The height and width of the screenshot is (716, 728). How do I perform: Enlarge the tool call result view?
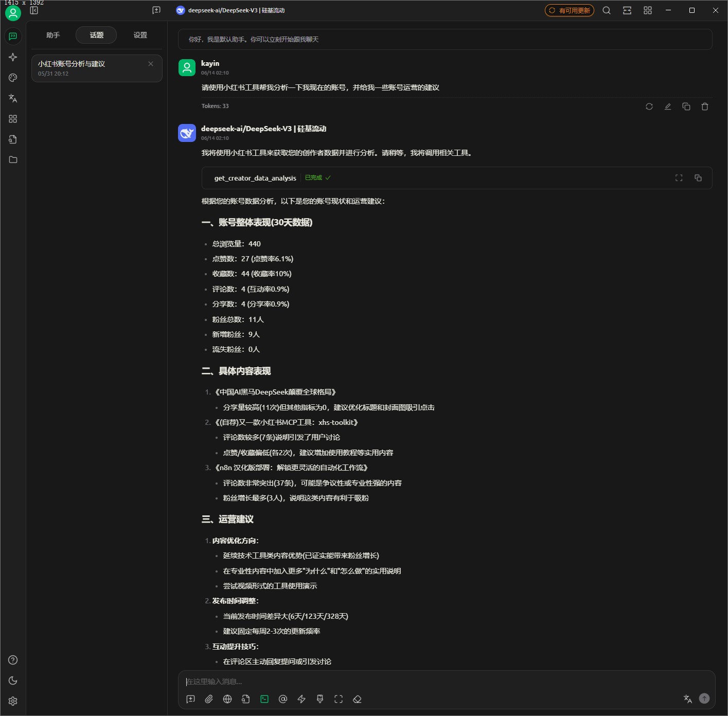click(679, 178)
